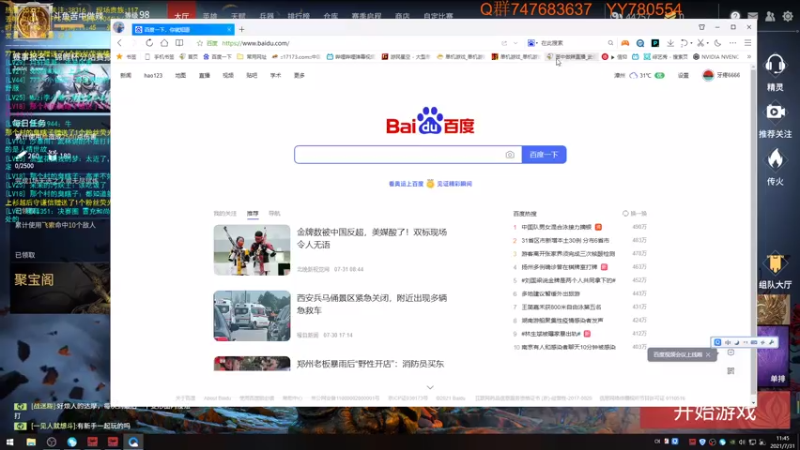
Task: Open game client mail envelope icon
Action: (753, 16)
